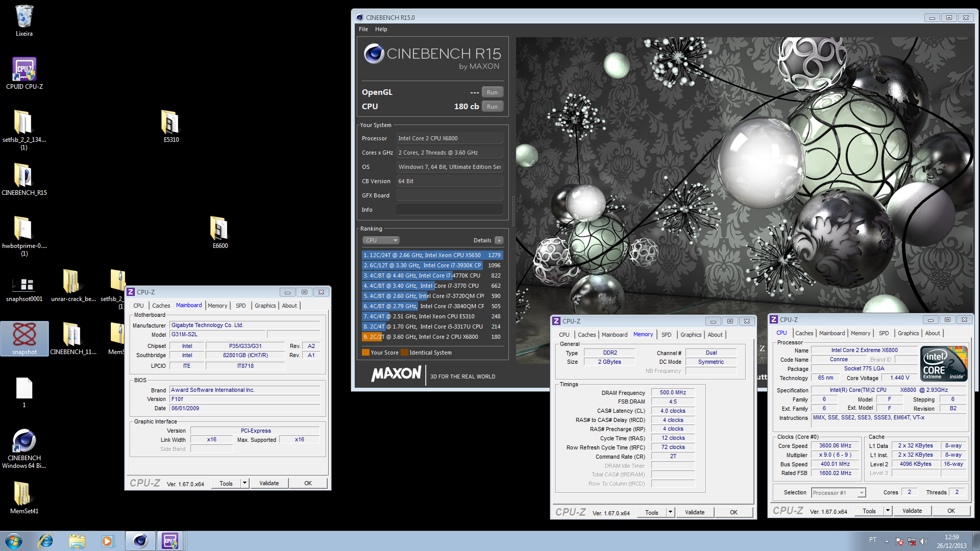980x551 pixels.
Task: Click the GFX Board field
Action: [450, 195]
